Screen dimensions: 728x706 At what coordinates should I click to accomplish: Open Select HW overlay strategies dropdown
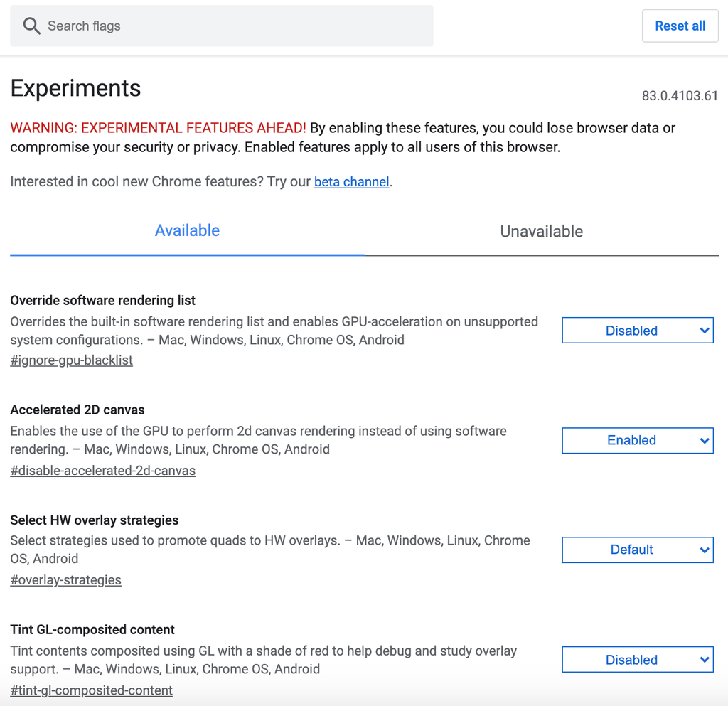[637, 550]
